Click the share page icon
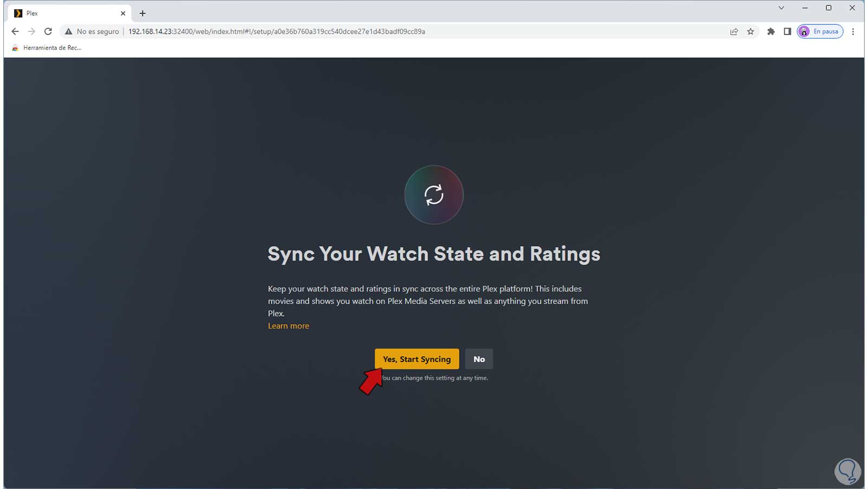Viewport: 868px width, 489px height. 734,31
